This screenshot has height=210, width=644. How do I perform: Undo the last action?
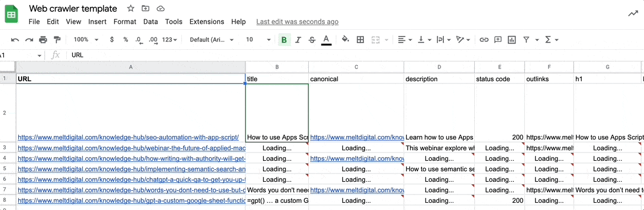coord(15,40)
